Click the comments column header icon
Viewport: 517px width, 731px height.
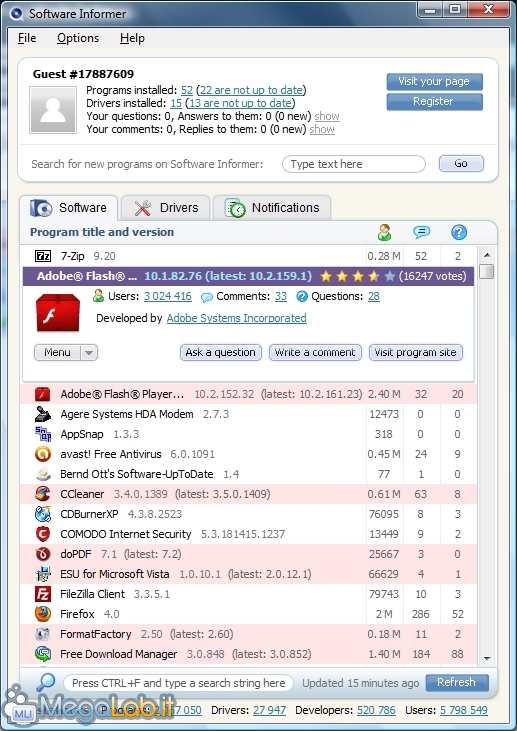[x=421, y=232]
